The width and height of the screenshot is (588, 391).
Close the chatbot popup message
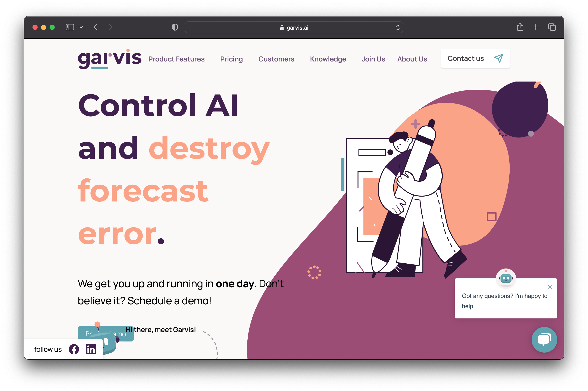point(550,287)
